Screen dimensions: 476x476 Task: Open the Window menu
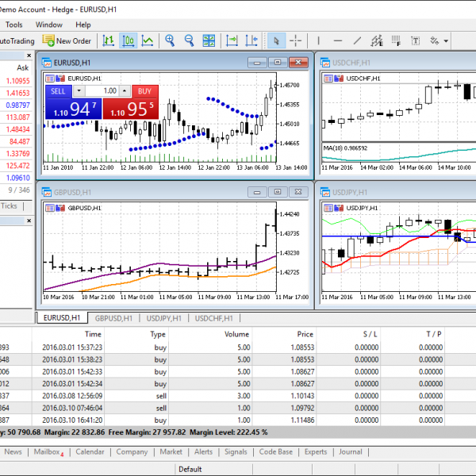[x=49, y=25]
